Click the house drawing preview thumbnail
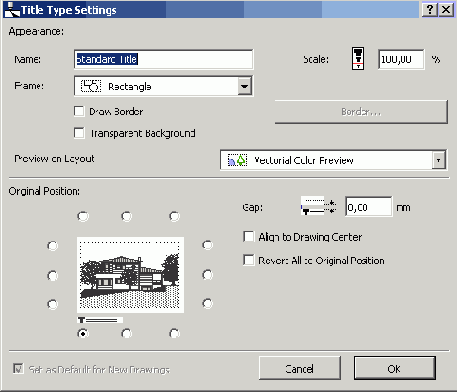The image size is (457, 392). click(130, 275)
